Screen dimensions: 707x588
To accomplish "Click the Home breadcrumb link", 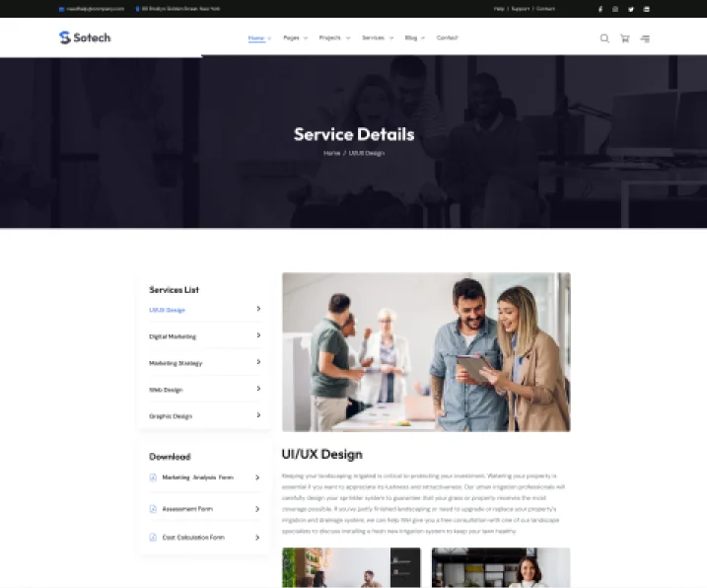I will coord(331,154).
